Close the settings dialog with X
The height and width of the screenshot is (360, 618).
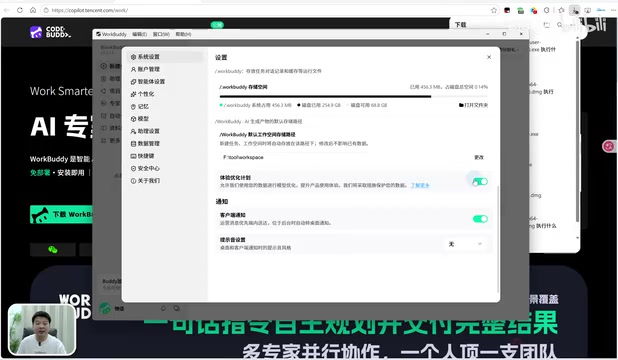(489, 57)
